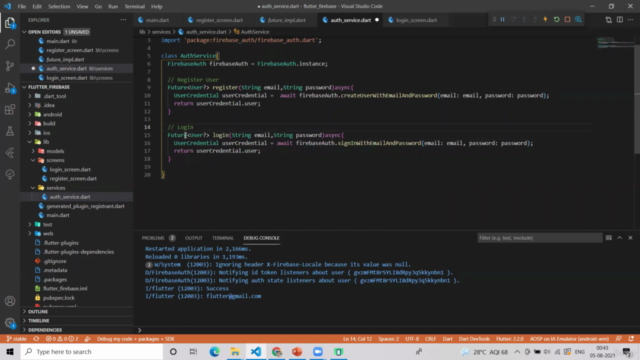This screenshot has width=640, height=360.
Task: Click the Open Changes icon in editor toolbar
Action: [609, 20]
